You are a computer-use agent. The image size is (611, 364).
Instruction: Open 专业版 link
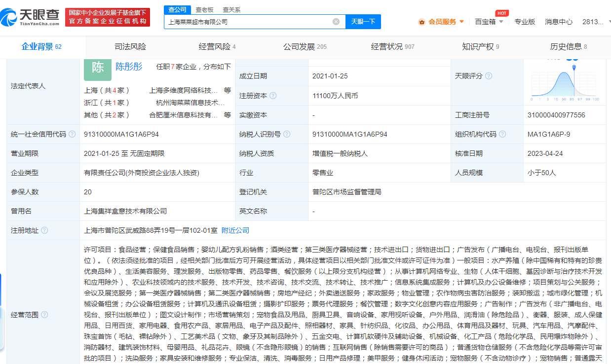pyautogui.click(x=525, y=22)
